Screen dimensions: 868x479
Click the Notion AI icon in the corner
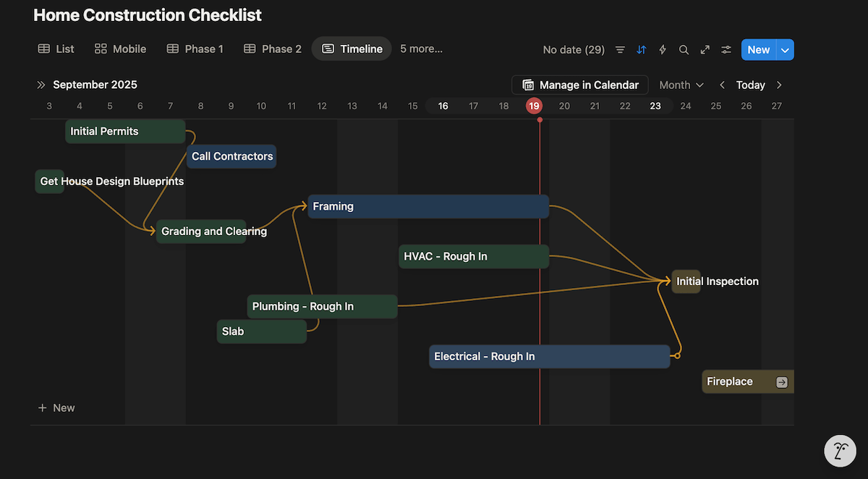[840, 451]
